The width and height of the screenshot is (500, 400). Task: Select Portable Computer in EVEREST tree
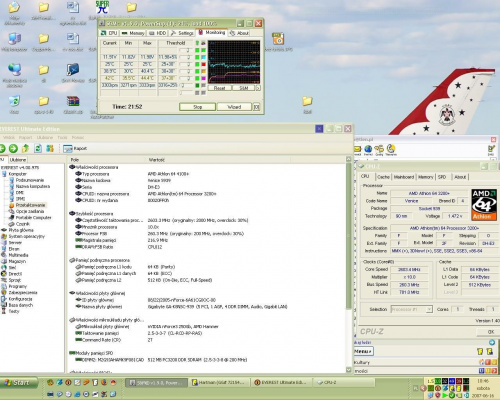click(33, 218)
